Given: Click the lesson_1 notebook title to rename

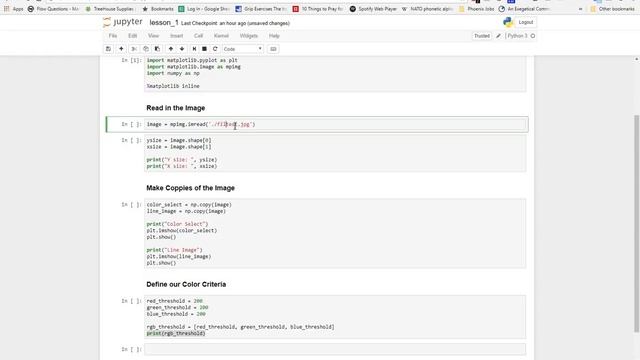Looking at the screenshot, I should 164,23.
